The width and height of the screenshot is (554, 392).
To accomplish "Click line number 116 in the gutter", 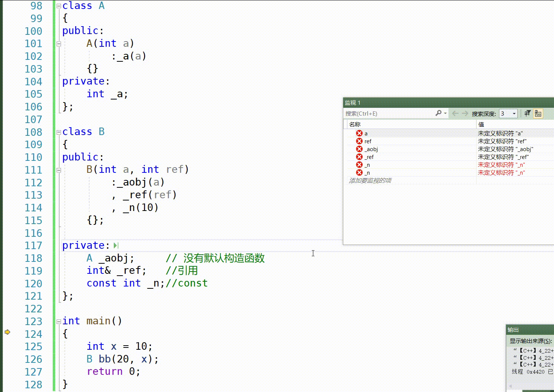I will point(33,233).
